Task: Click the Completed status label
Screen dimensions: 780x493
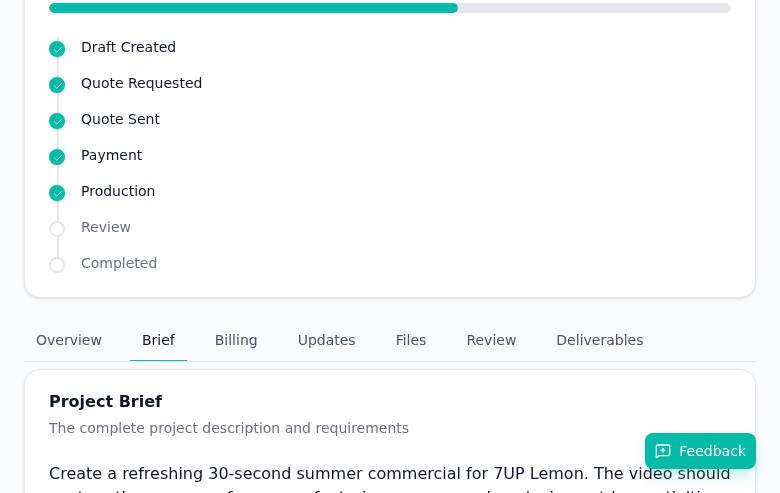Action: point(119,263)
